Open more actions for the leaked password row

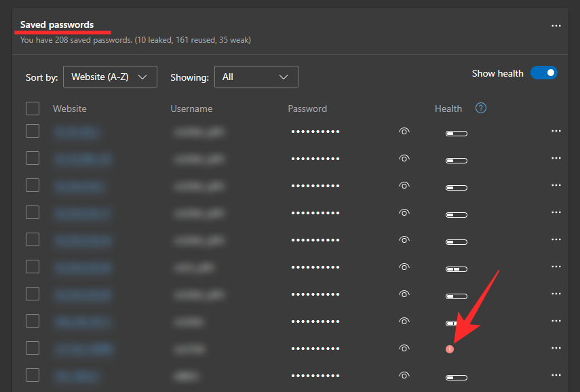pos(556,349)
